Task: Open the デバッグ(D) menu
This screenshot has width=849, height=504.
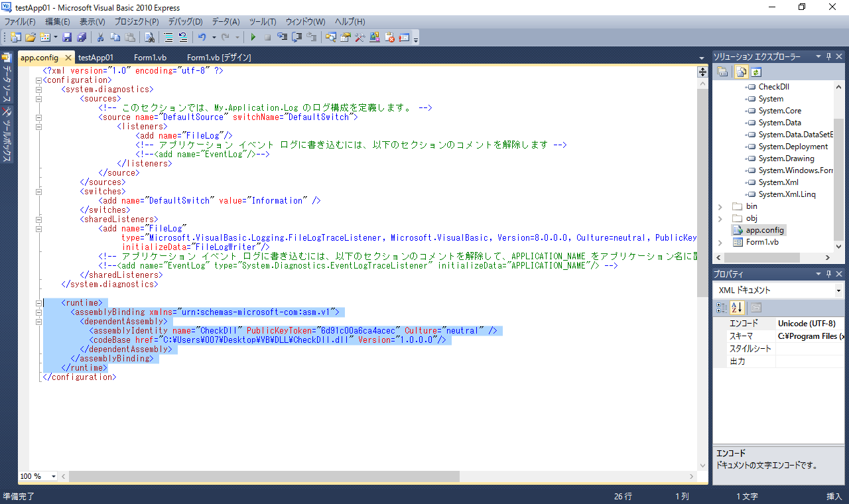Action: point(185,22)
